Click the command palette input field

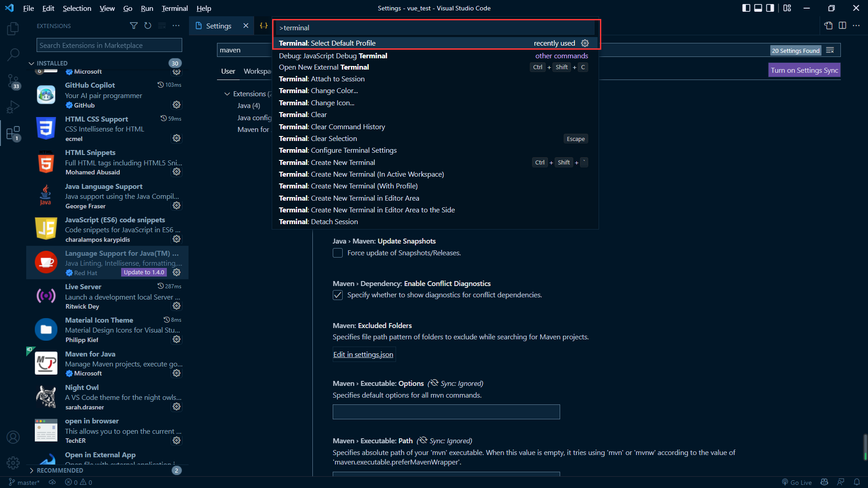coord(436,28)
